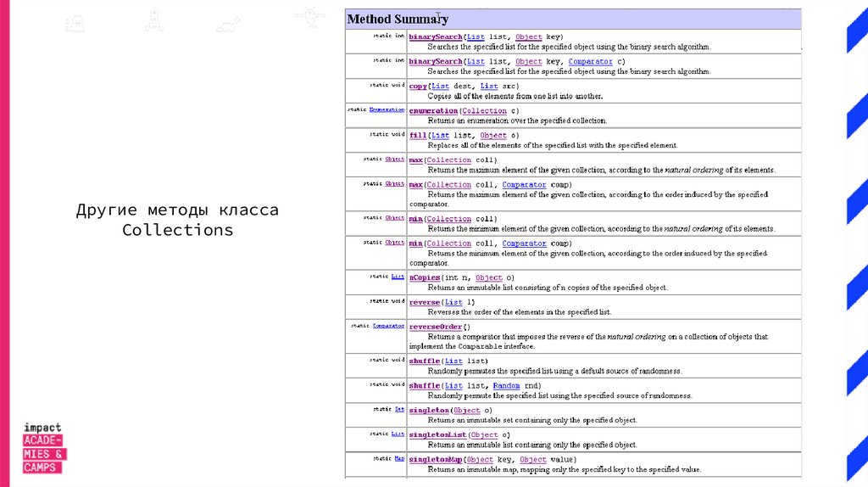This screenshot has height=487, width=868.
Task: Open the nCopies method link
Action: point(425,277)
